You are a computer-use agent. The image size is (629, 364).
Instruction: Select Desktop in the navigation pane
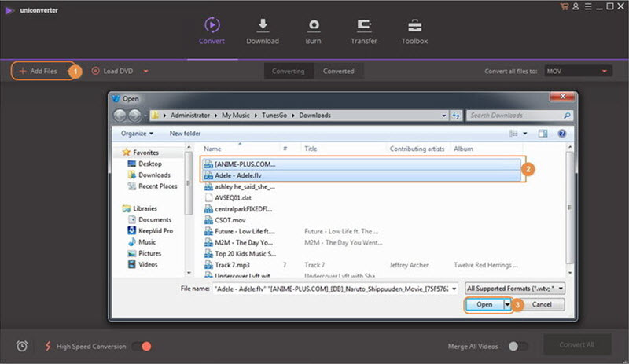click(145, 164)
